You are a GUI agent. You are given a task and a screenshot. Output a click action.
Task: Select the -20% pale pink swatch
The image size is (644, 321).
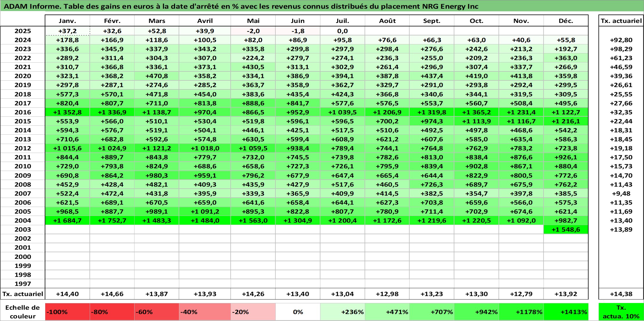(253, 312)
